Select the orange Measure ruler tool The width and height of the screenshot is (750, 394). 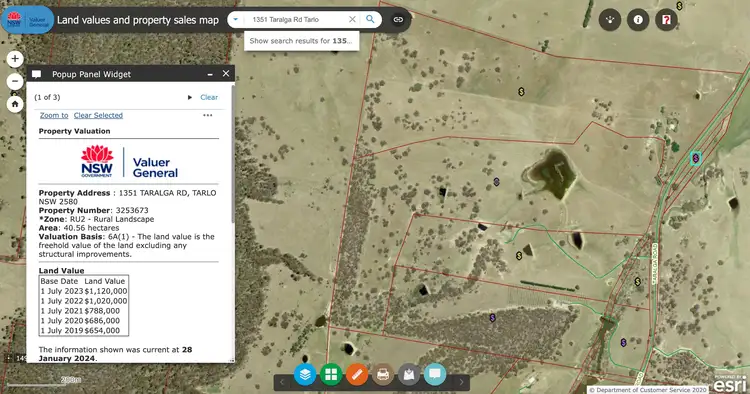(x=357, y=374)
